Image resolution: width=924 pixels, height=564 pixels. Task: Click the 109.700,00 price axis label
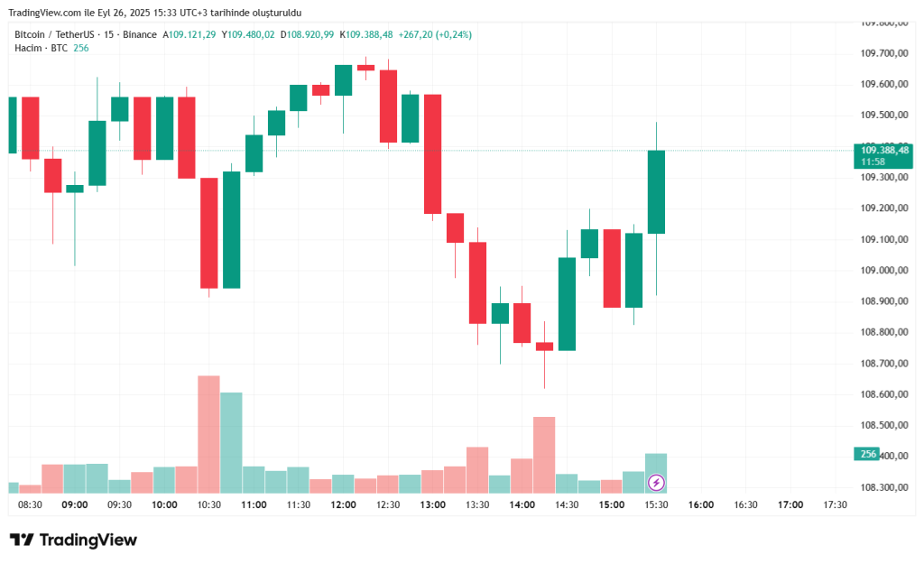click(882, 53)
